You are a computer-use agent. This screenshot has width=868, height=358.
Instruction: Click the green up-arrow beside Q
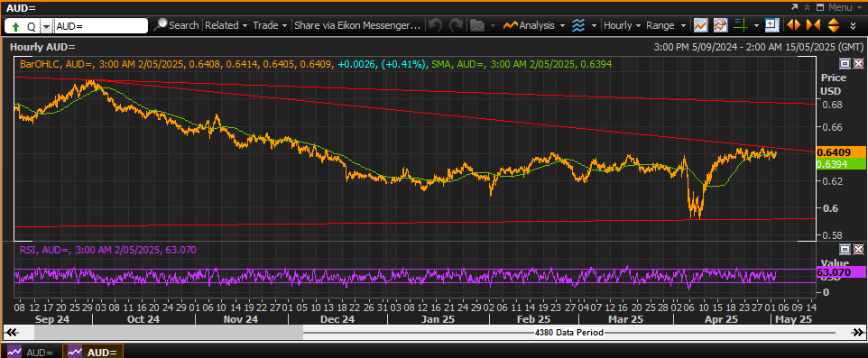[x=15, y=26]
